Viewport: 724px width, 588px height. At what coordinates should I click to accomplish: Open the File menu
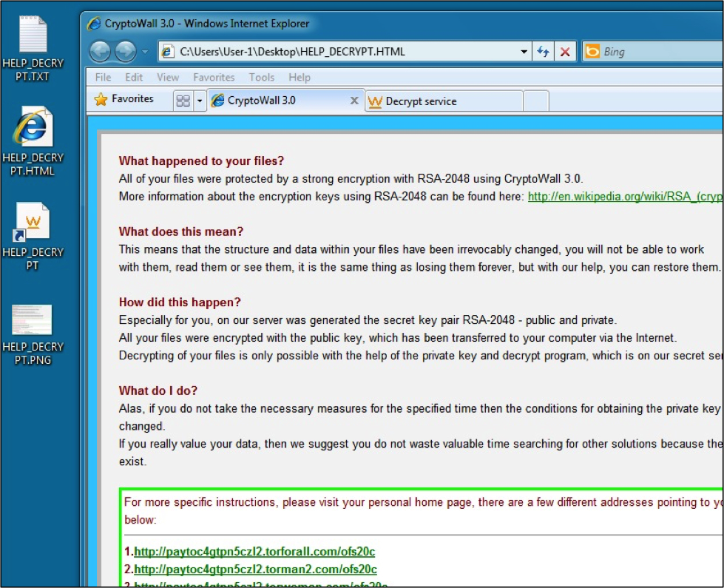[x=103, y=77]
